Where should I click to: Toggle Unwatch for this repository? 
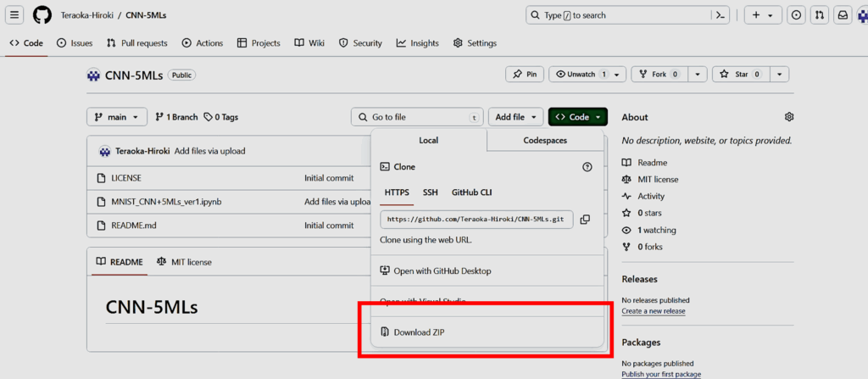point(581,75)
